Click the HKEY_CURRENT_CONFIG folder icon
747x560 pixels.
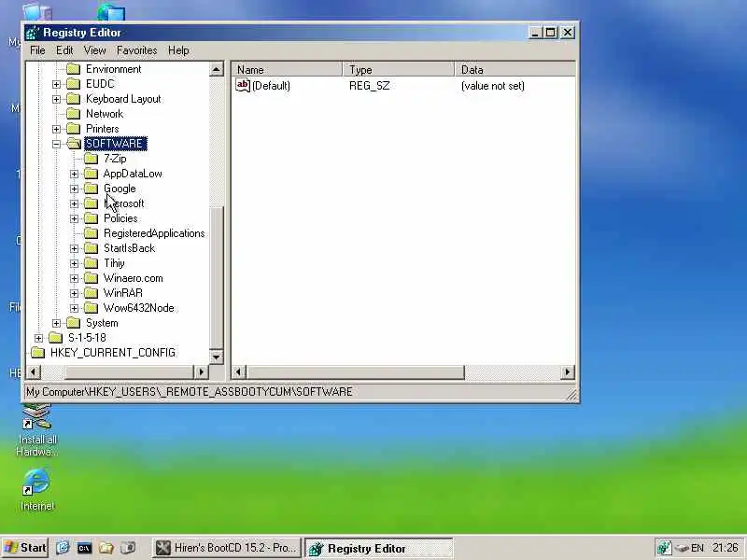(37, 353)
